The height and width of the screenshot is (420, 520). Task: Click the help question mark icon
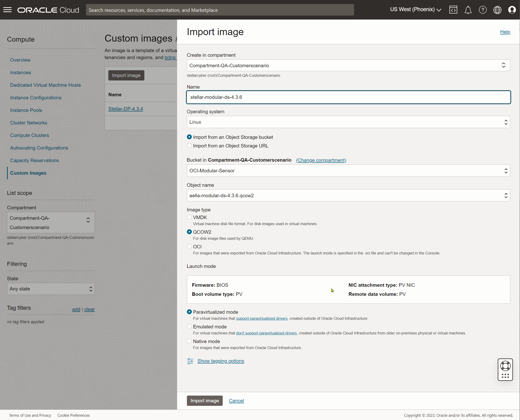[483, 10]
